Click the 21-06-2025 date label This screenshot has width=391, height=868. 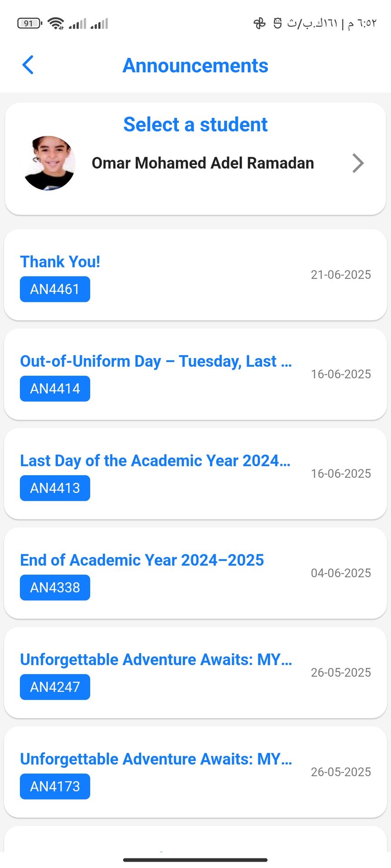(x=341, y=275)
